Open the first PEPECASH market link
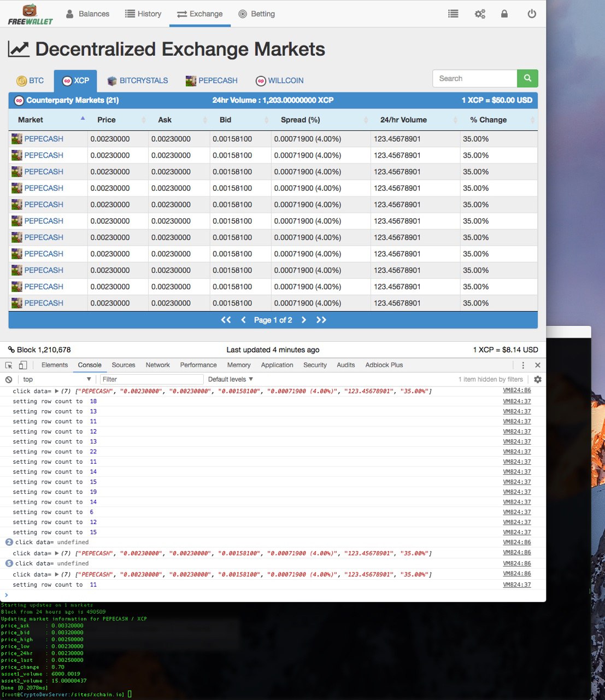605x700 pixels. click(x=44, y=139)
